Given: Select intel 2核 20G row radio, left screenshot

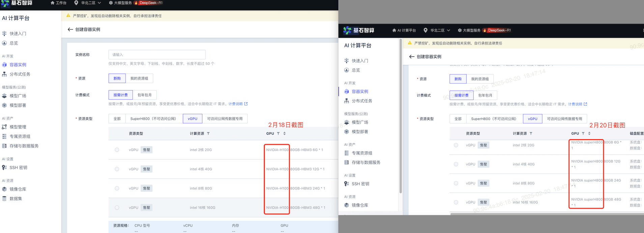Looking at the screenshot, I should 117,150.
